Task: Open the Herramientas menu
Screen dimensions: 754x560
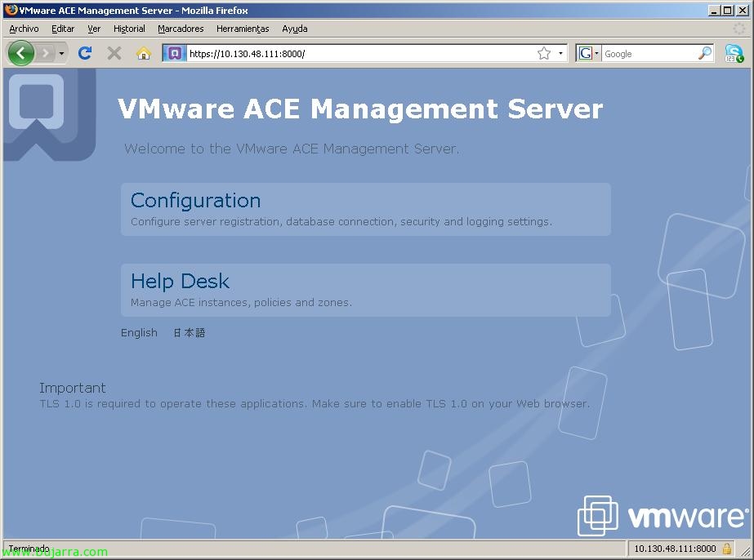Action: click(243, 29)
